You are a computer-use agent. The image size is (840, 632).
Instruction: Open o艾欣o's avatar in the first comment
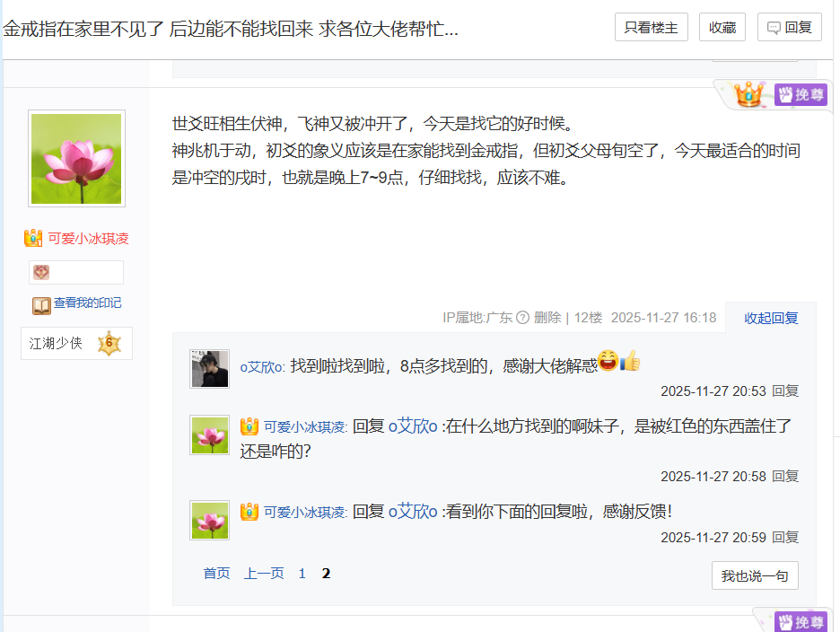pyautogui.click(x=209, y=369)
